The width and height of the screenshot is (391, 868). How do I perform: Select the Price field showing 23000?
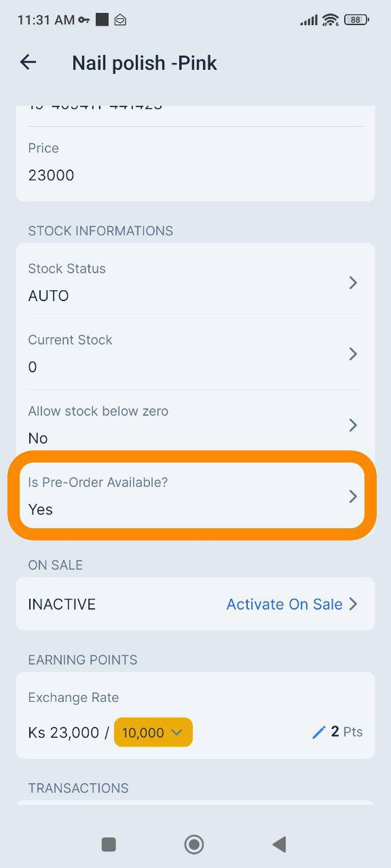click(195, 163)
